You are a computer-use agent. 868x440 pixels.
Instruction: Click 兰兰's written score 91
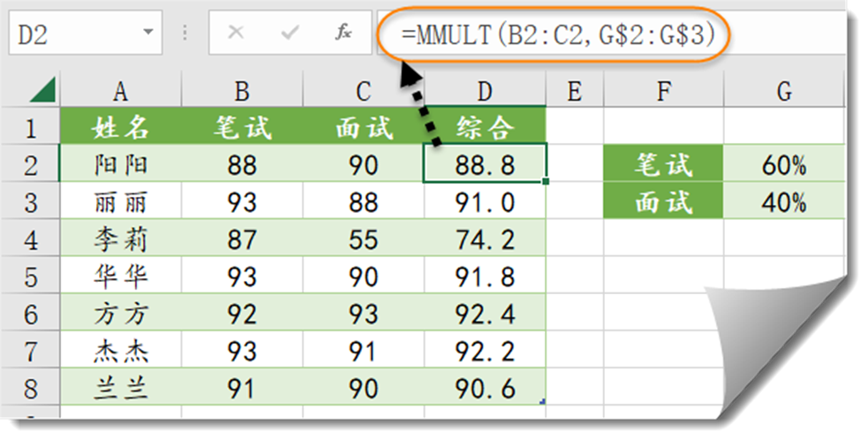(242, 387)
